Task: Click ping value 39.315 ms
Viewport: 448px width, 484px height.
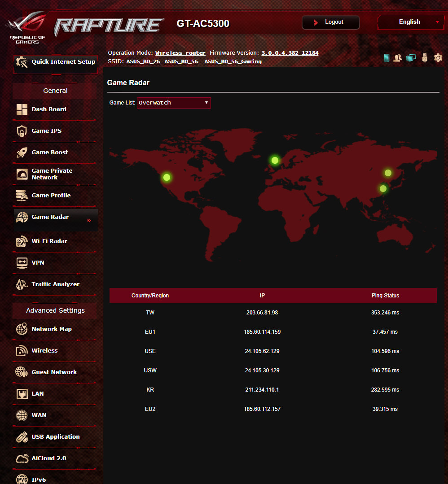Action: coord(385,409)
